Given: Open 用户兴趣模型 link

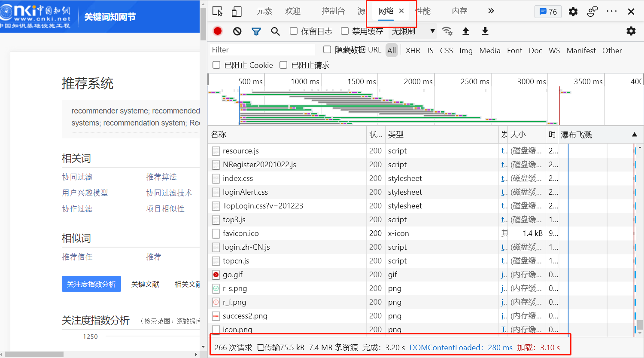Looking at the screenshot, I should [x=85, y=193].
